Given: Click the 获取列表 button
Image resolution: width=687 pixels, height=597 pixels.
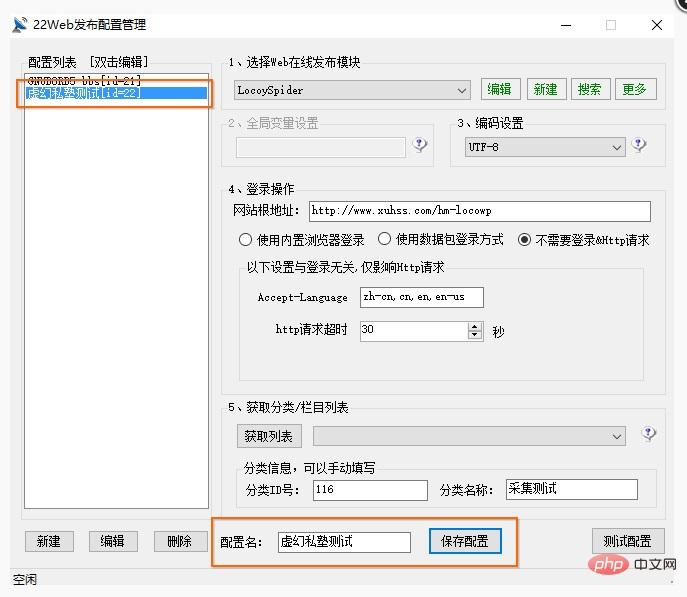Looking at the screenshot, I should (x=269, y=436).
